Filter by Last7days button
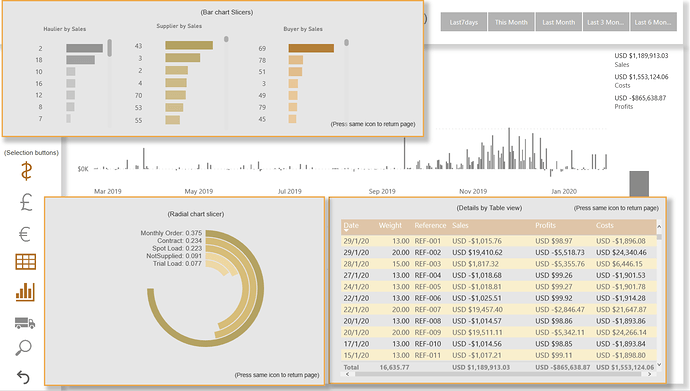This screenshot has width=690, height=391. 464,22
